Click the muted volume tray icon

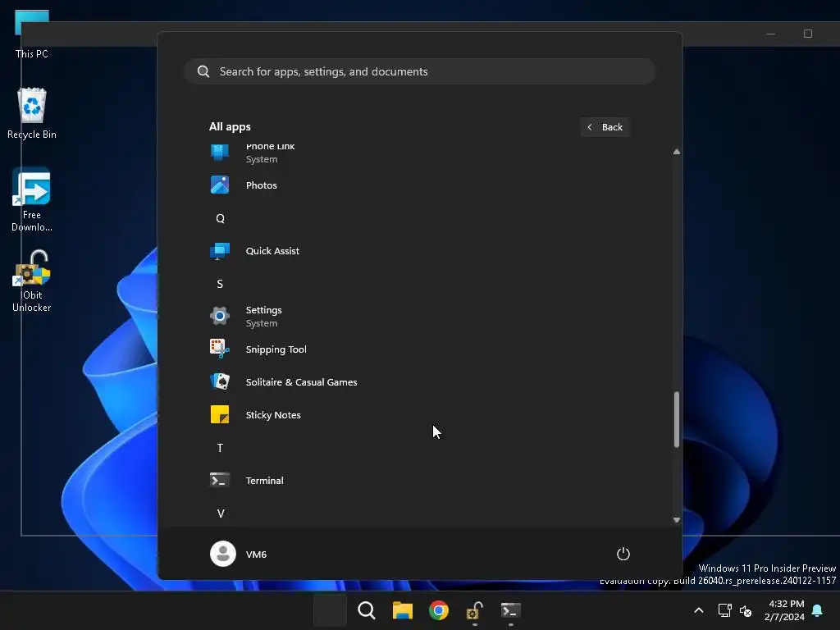(745, 610)
